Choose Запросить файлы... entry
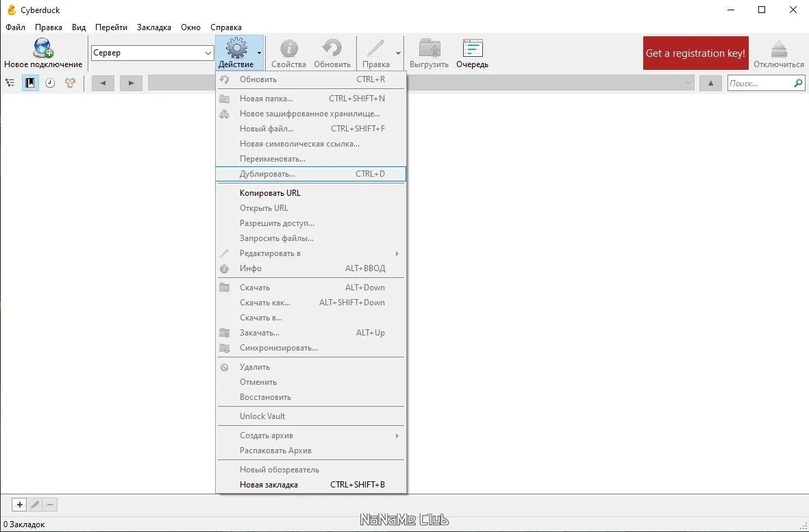 (310, 238)
